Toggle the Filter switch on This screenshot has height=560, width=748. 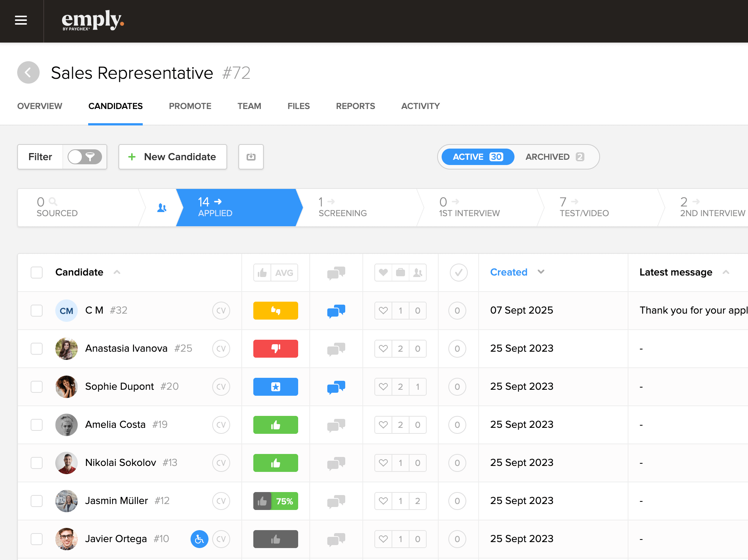coord(85,157)
